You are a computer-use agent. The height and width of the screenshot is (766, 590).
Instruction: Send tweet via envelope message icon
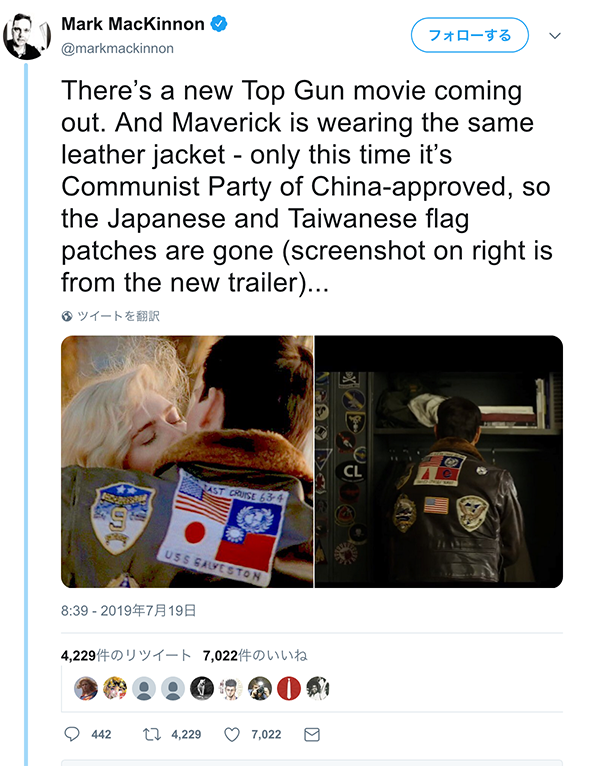click(x=312, y=734)
